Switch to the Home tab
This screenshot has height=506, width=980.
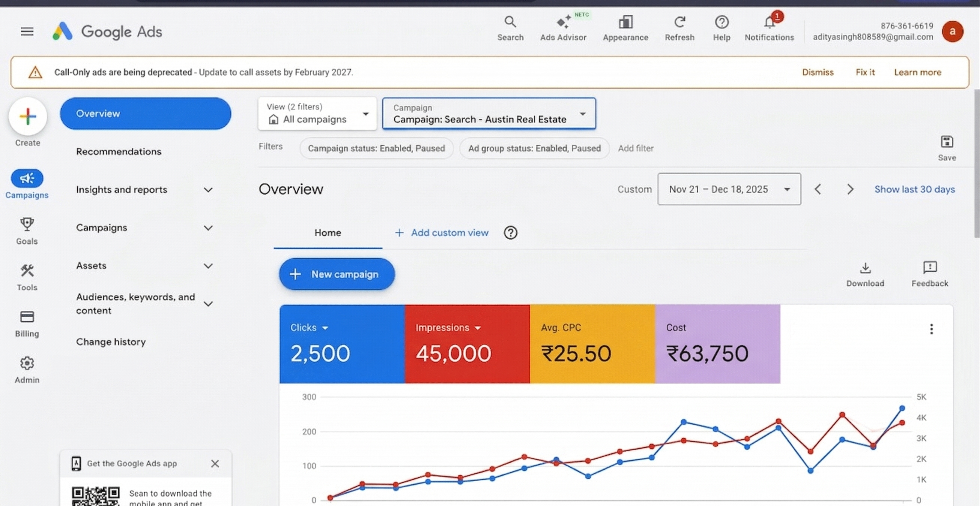click(x=328, y=233)
